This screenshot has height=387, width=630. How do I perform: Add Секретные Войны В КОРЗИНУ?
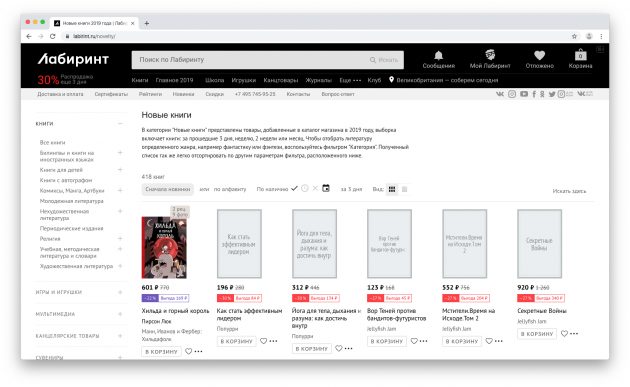point(537,334)
